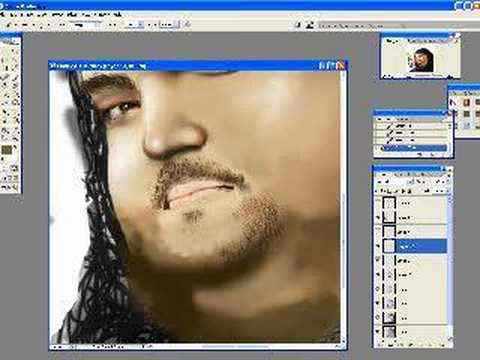This screenshot has width=480, height=360.
Task: Toggle visibility eye of the highlighted layer
Action: pyautogui.click(x=378, y=246)
